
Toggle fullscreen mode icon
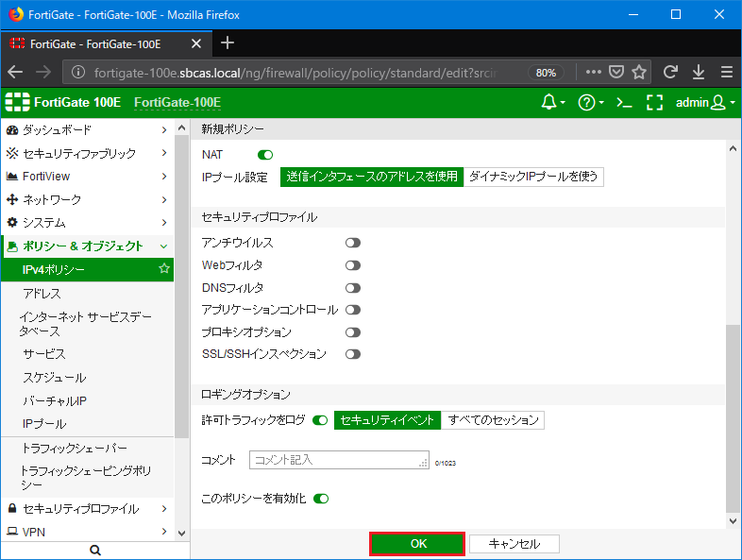tap(654, 102)
